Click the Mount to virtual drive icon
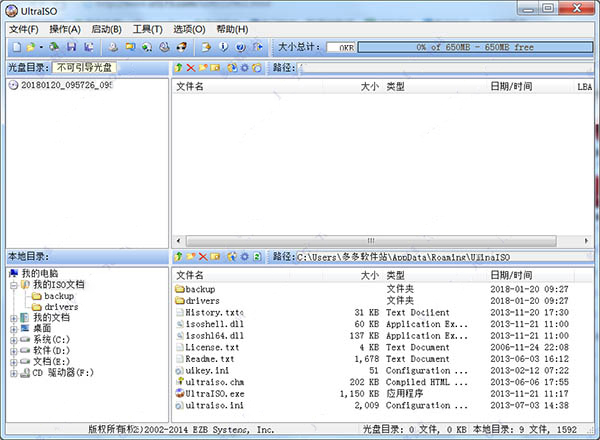This screenshot has height=440, width=600. (x=147, y=47)
